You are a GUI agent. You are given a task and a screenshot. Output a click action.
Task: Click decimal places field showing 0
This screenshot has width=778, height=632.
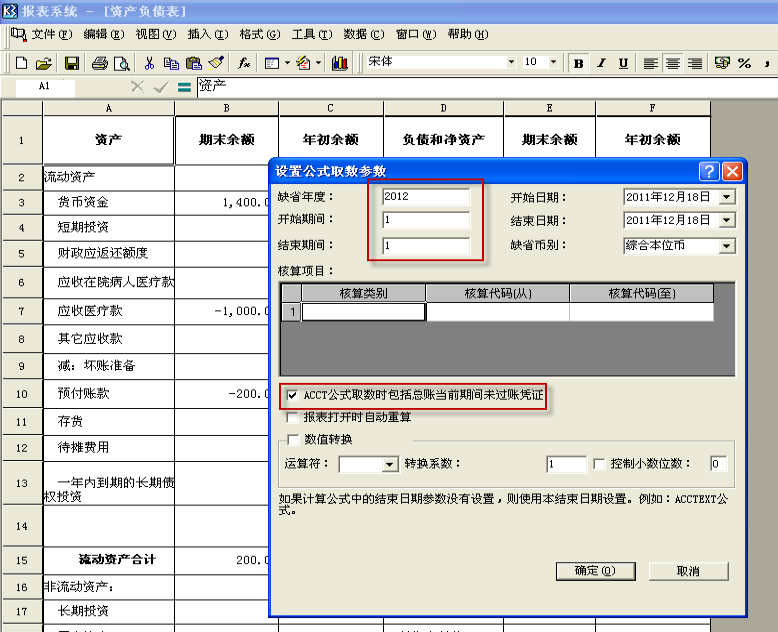click(x=718, y=464)
